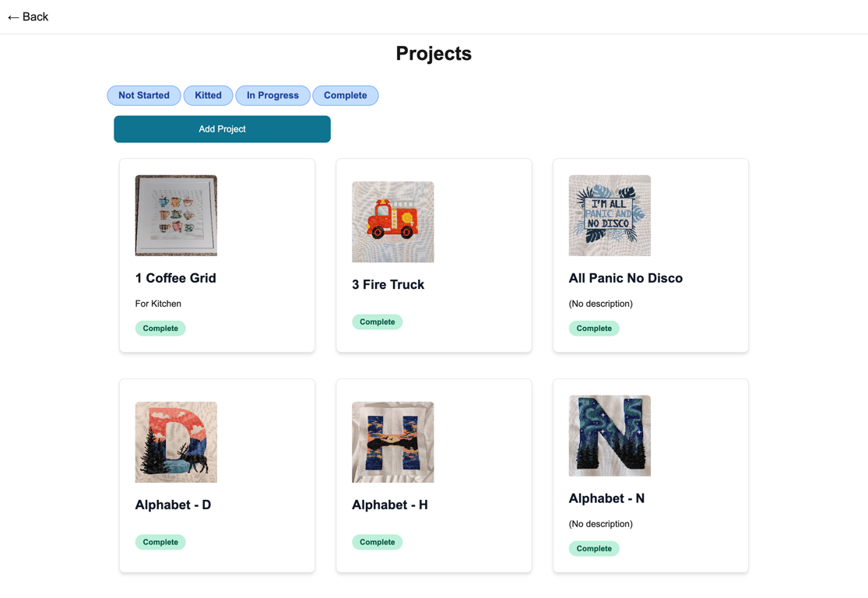Click Complete badge on Alphabet - N card
Viewport: 868px width, 598px height.
[x=594, y=548]
